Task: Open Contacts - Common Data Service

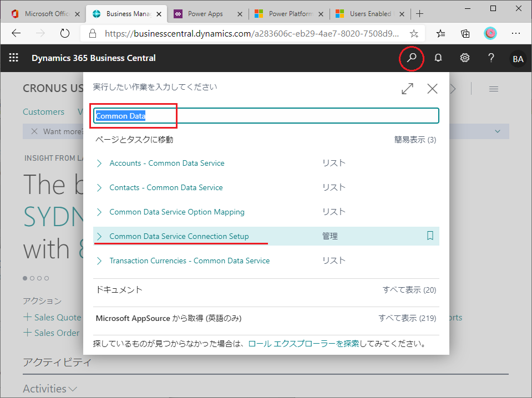Action: point(166,187)
